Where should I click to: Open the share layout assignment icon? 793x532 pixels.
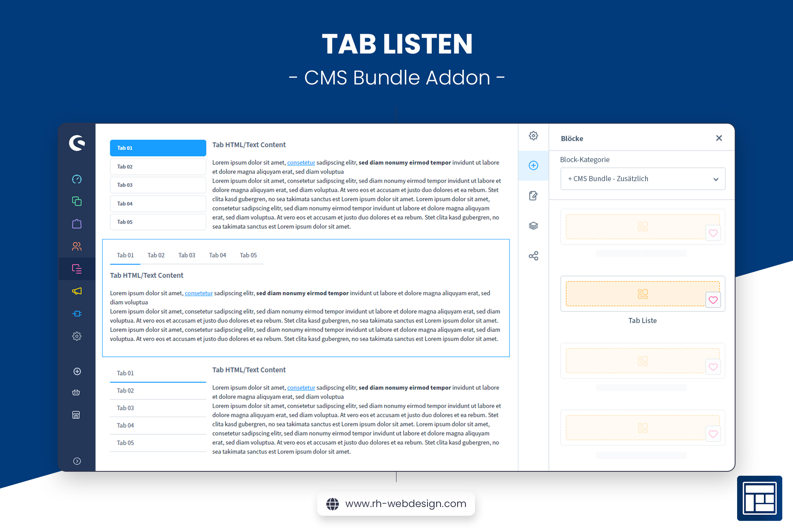tap(533, 256)
